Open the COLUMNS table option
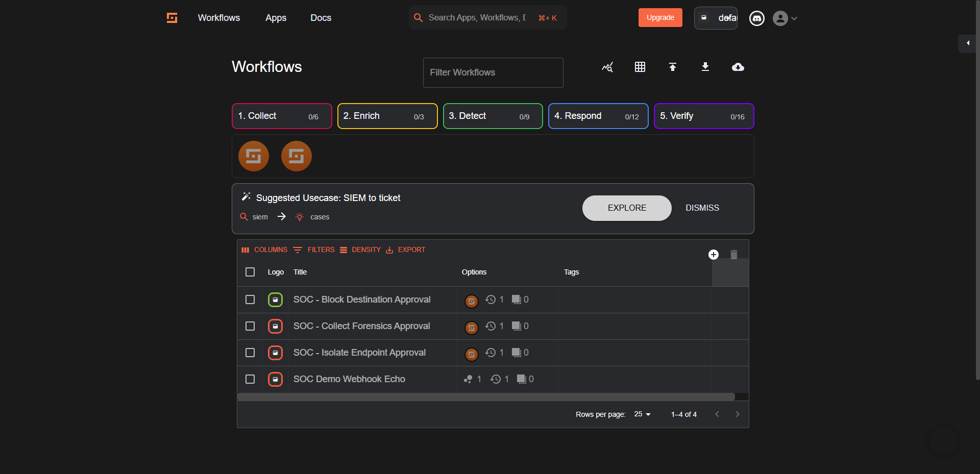The image size is (980, 474). (264, 250)
